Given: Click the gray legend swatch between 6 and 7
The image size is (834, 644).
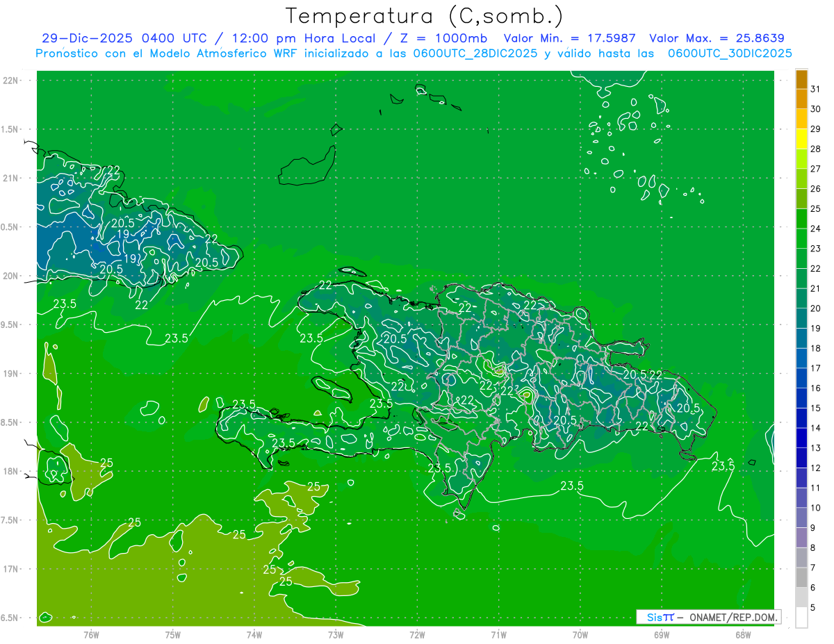Looking at the screenshot, I should click(x=801, y=578).
